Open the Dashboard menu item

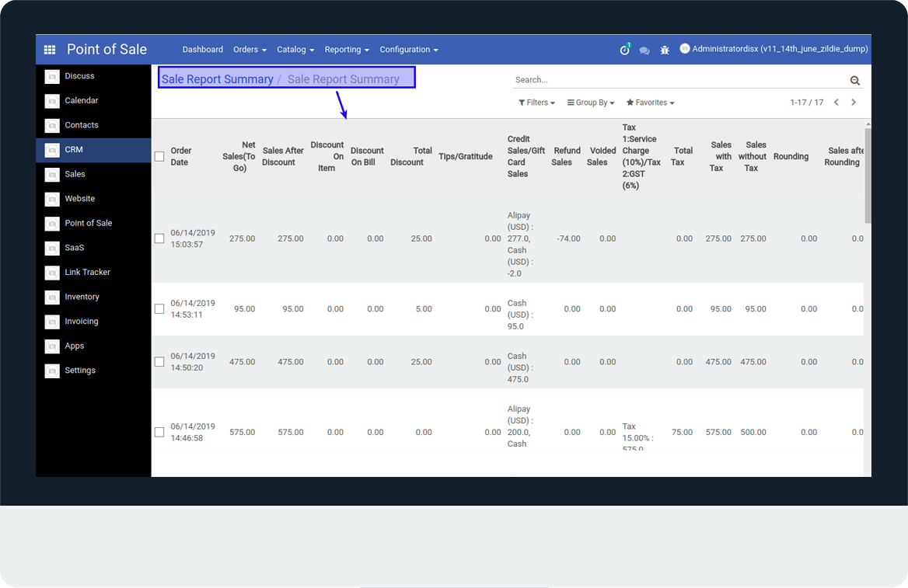point(203,50)
